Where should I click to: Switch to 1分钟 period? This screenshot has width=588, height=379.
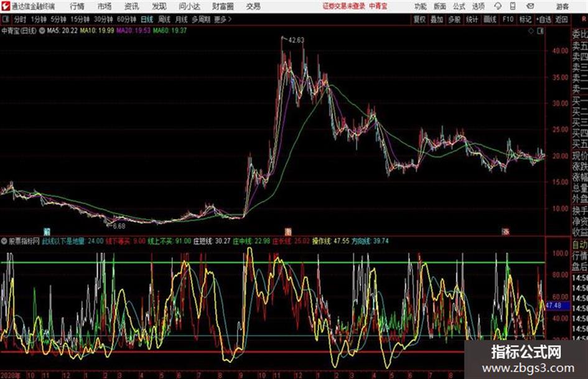click(x=38, y=19)
